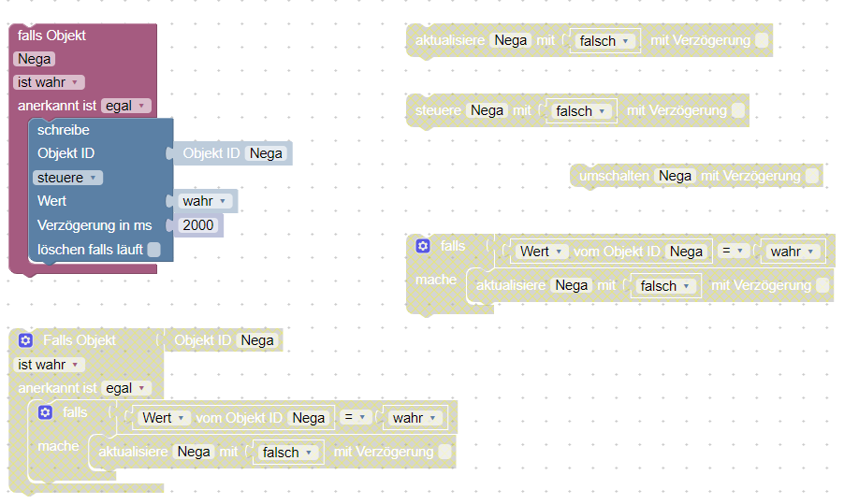Click Nega field under purple falls Objekt header
The image size is (844, 504).
pos(34,59)
